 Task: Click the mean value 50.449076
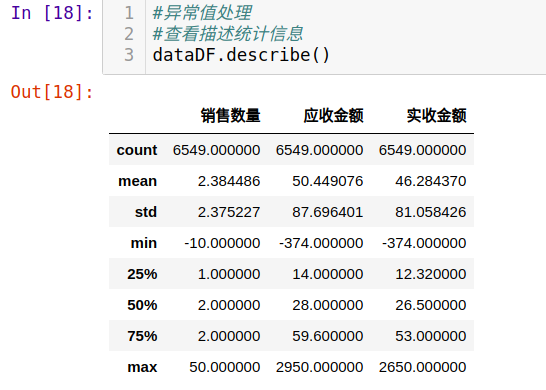click(328, 181)
